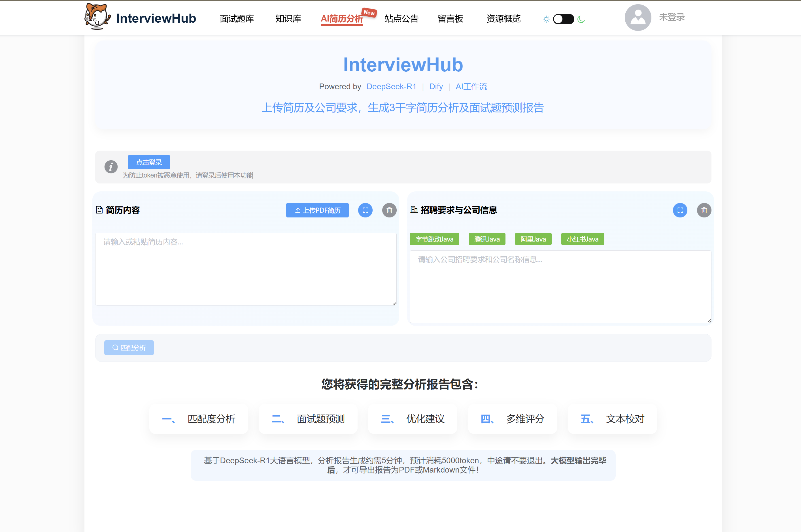
Task: Select the 留言板 navigation item
Action: click(x=450, y=19)
